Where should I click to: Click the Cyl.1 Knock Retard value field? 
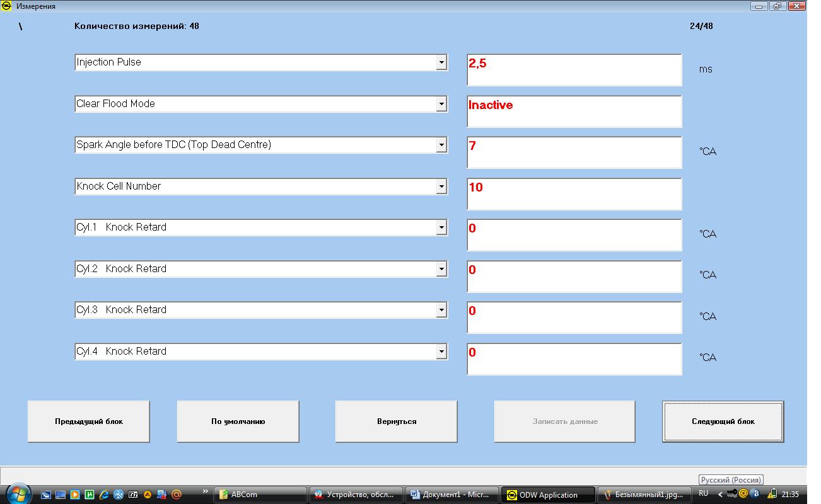click(574, 235)
